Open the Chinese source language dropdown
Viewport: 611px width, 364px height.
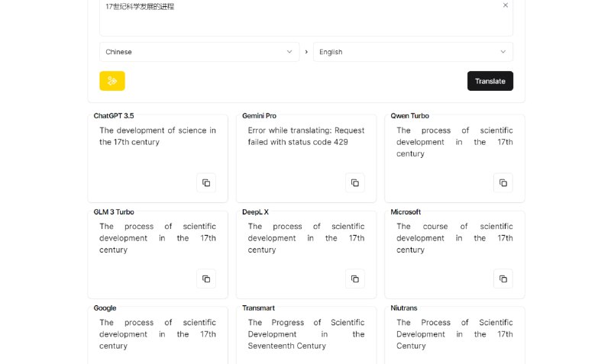(199, 52)
